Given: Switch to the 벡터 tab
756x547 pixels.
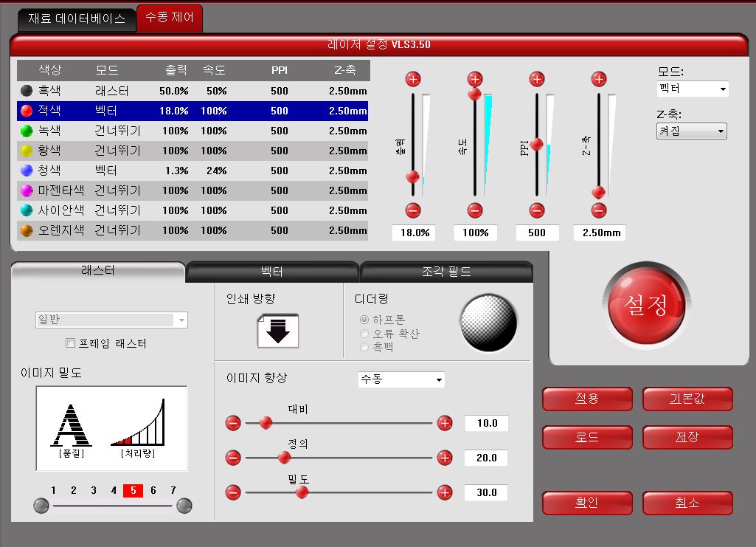Looking at the screenshot, I should point(272,272).
